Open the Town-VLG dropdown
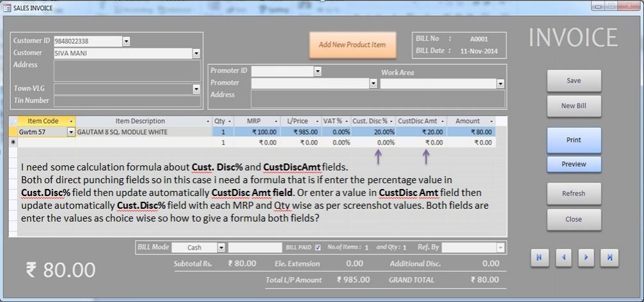The width and height of the screenshot is (644, 302). click(x=196, y=89)
